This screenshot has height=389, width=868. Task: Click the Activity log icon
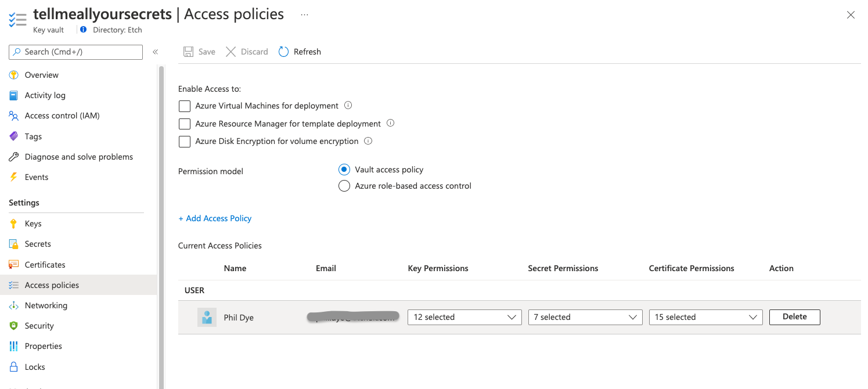(x=14, y=95)
